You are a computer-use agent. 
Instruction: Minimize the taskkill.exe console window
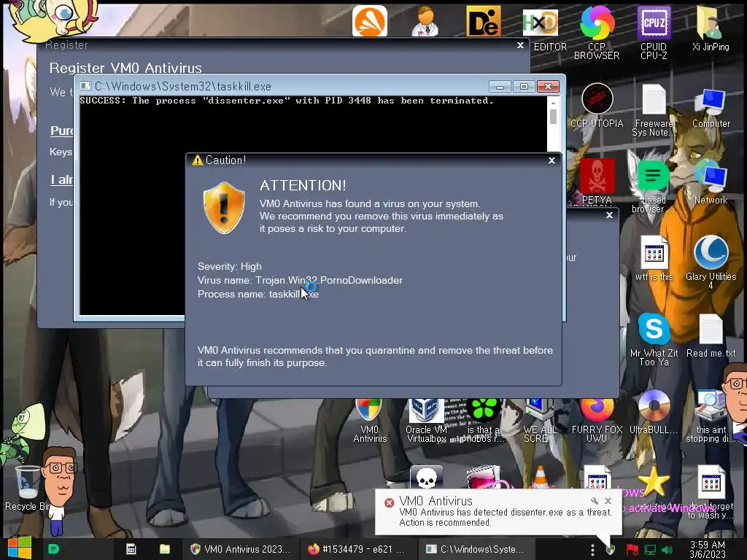(500, 86)
